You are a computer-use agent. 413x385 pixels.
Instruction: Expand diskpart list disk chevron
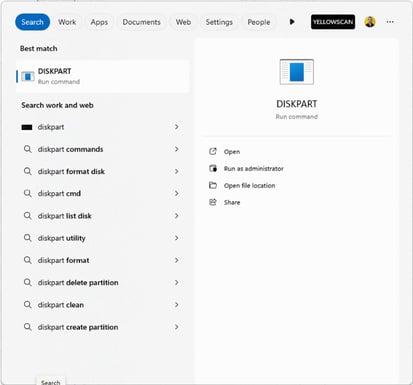pos(177,216)
